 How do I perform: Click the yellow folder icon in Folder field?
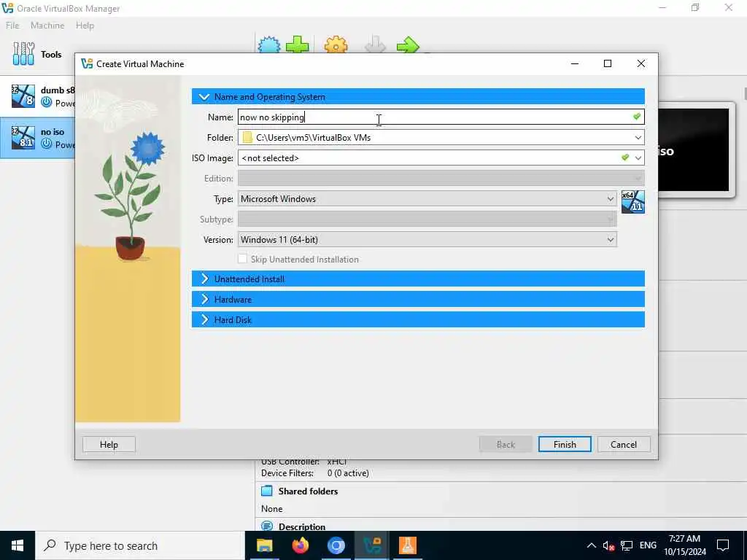(x=247, y=138)
